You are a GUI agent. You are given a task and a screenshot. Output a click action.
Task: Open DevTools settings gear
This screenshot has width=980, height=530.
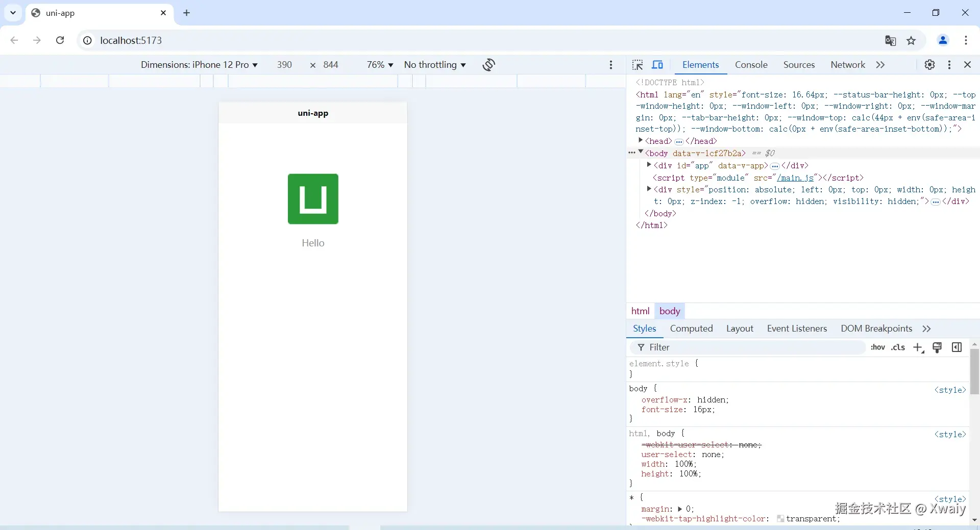pos(929,65)
